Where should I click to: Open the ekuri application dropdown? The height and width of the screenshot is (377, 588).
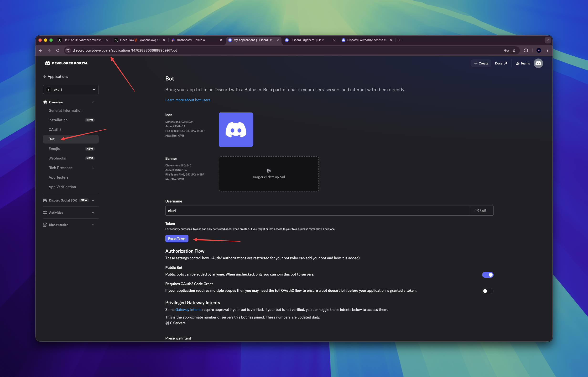pos(71,89)
